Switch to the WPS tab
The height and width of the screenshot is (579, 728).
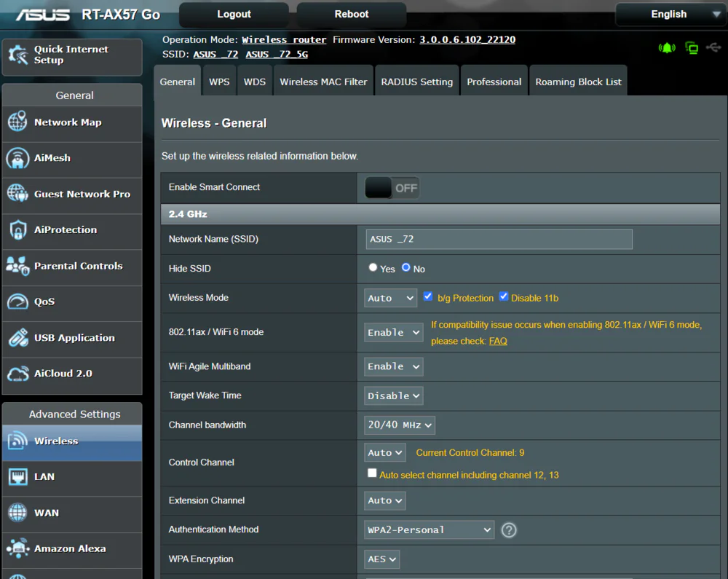(219, 82)
